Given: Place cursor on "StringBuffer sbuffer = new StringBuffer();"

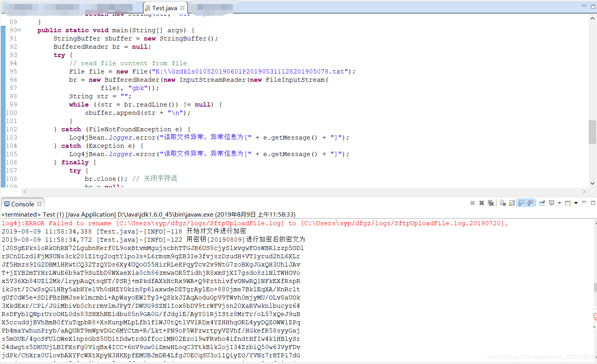Looking at the screenshot, I should (x=136, y=39).
